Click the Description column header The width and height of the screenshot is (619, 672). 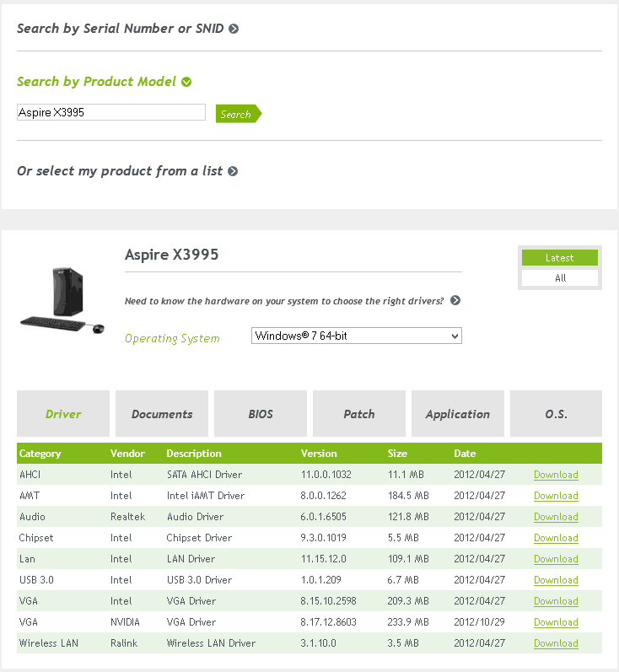(194, 454)
